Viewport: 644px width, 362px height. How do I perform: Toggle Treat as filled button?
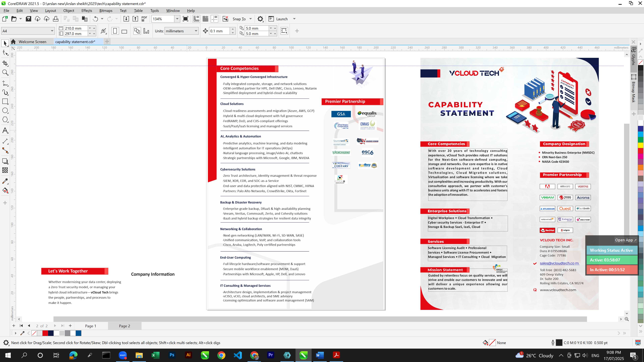tap(284, 31)
